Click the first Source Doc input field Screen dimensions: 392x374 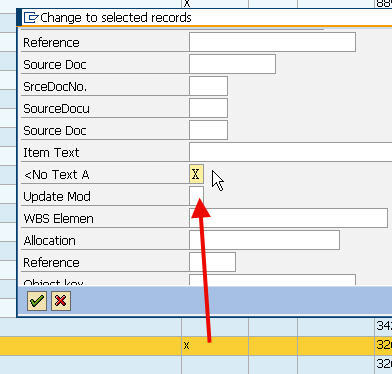(x=232, y=64)
